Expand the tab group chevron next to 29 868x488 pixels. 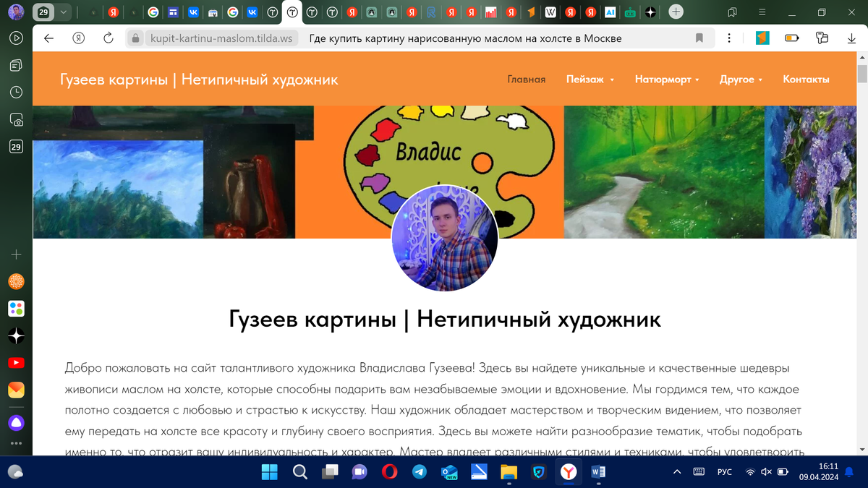click(x=63, y=12)
